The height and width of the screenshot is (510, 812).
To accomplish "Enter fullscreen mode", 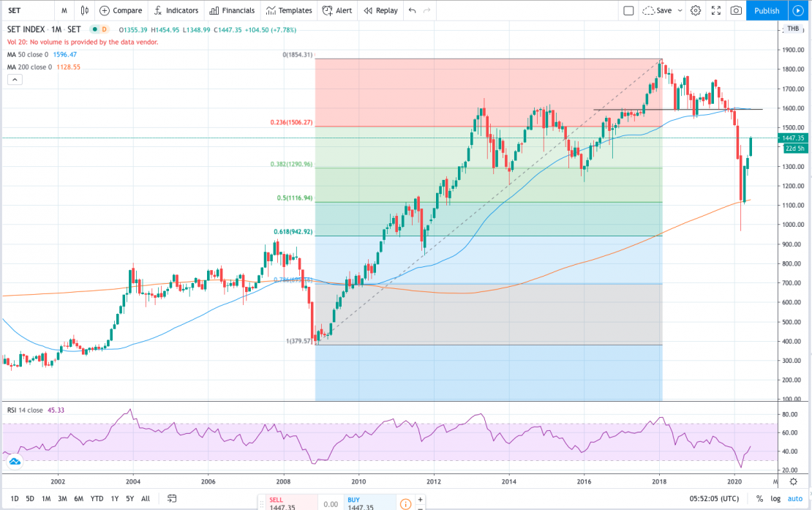I will click(x=715, y=10).
